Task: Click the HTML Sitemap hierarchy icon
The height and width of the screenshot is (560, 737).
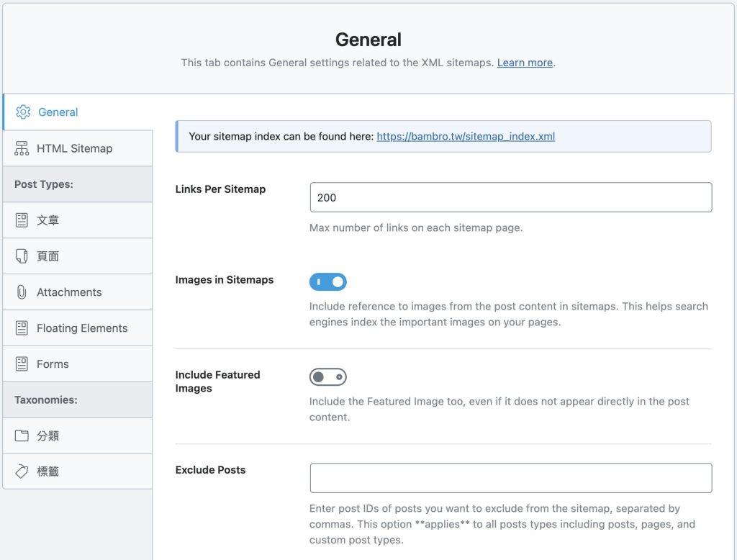Action: tap(22, 148)
